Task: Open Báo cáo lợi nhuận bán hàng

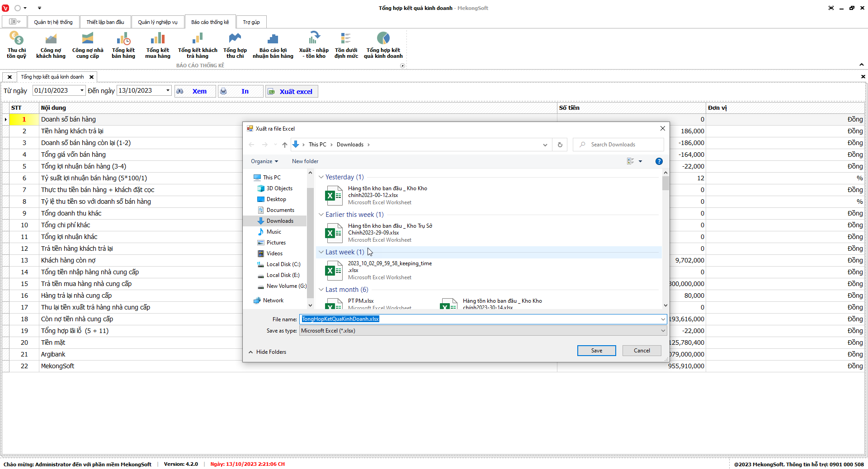Action: [273, 45]
